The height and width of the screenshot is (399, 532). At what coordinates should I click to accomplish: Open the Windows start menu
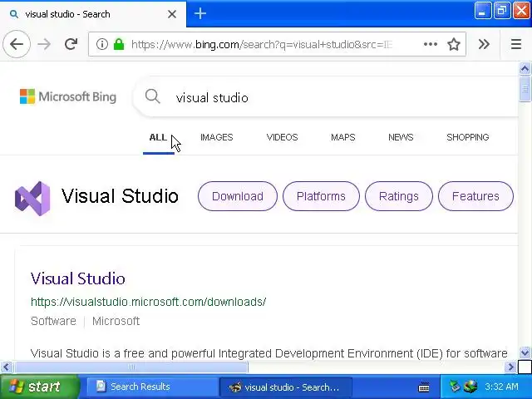[40, 387]
